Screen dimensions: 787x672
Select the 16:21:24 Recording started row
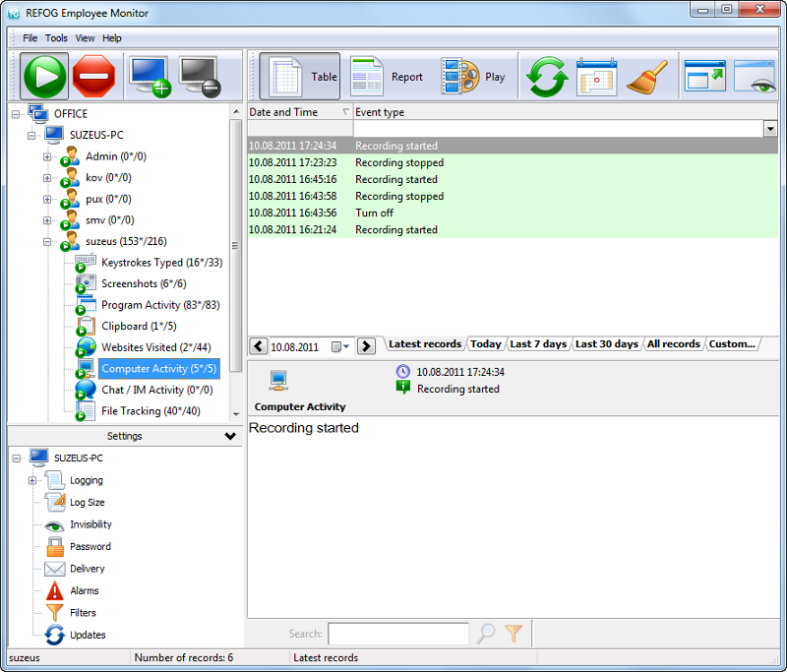point(513,230)
